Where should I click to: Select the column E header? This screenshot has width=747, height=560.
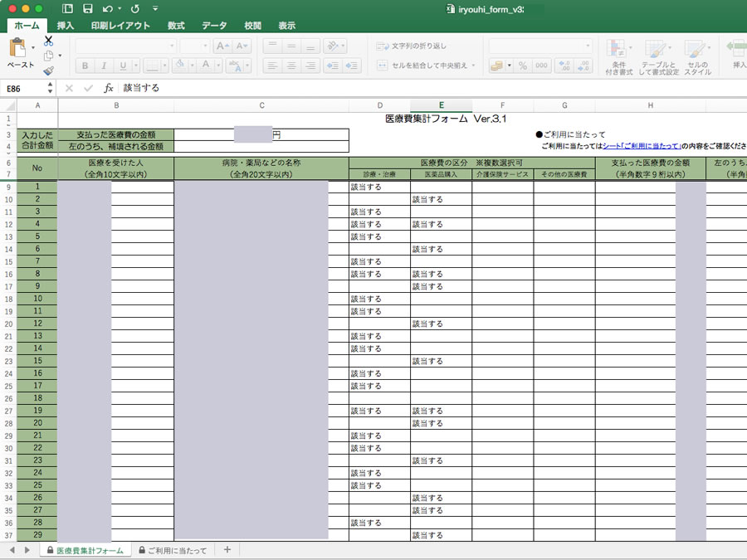coord(442,105)
